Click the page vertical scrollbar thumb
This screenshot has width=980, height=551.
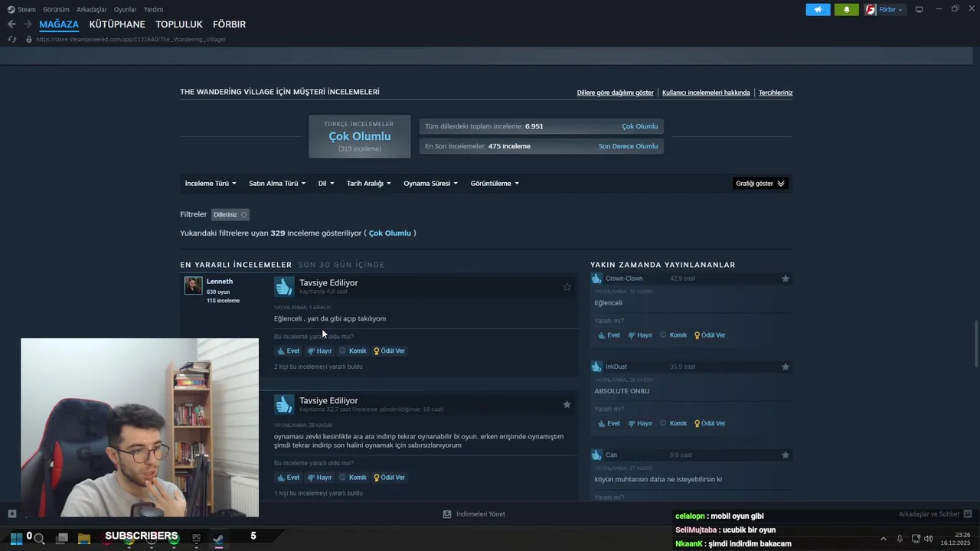(x=975, y=344)
